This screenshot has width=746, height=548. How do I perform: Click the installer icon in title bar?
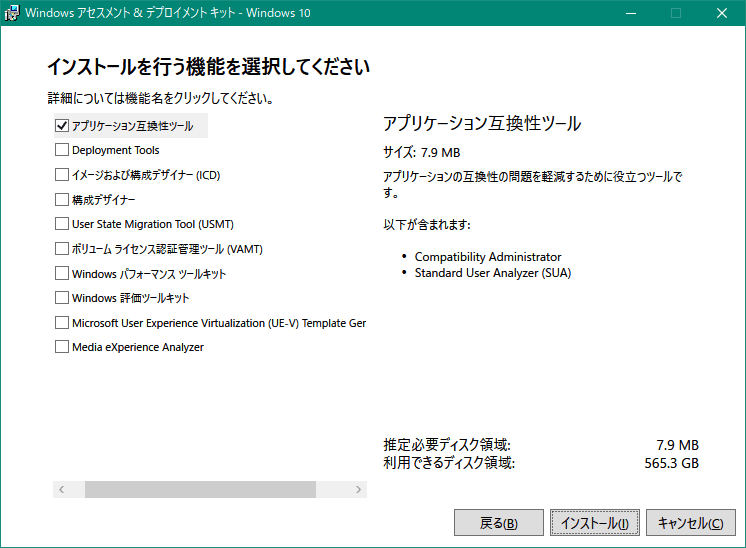11,13
